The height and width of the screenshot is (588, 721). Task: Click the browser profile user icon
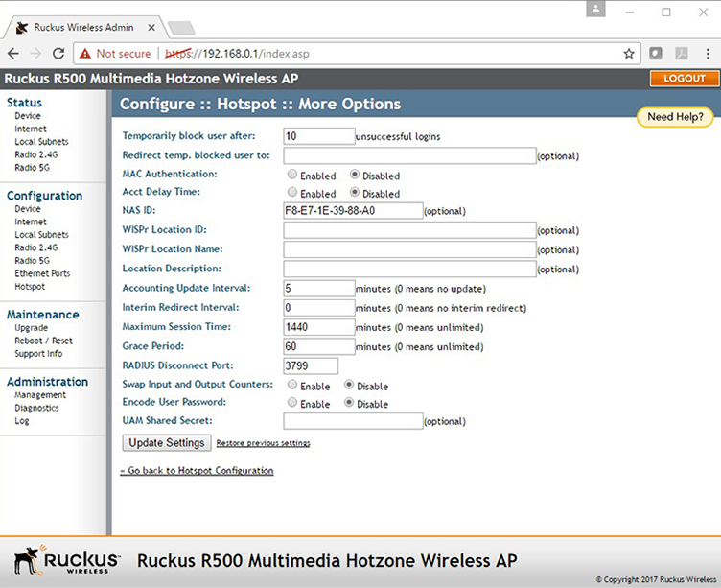597,10
